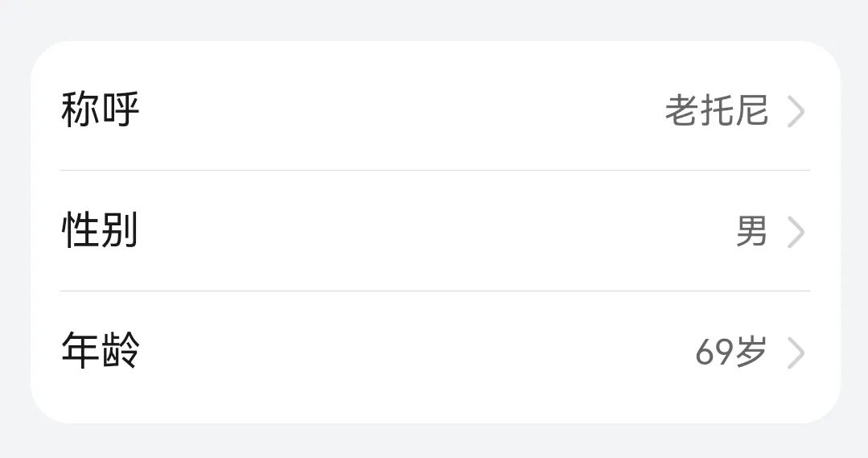The height and width of the screenshot is (458, 868).
Task: Click divider line between 称呼 and 性别
Action: click(434, 171)
